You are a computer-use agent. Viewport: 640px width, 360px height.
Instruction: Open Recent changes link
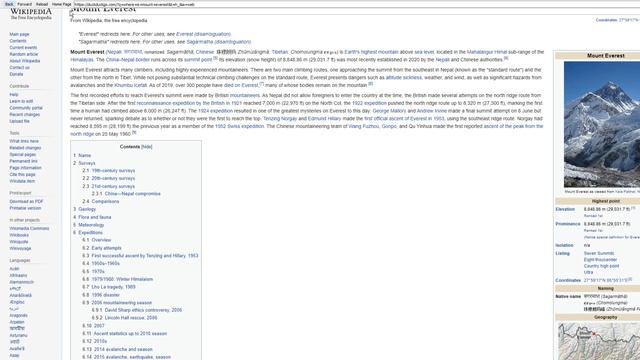24,114
